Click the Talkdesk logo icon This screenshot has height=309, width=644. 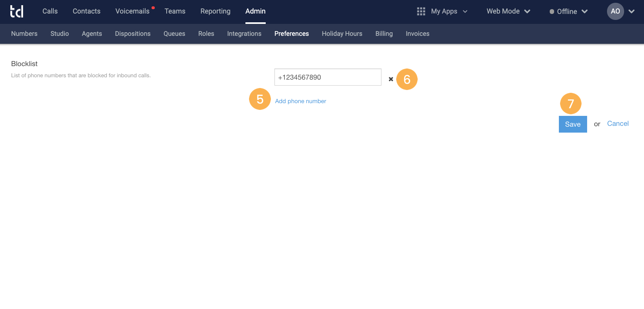tap(17, 12)
